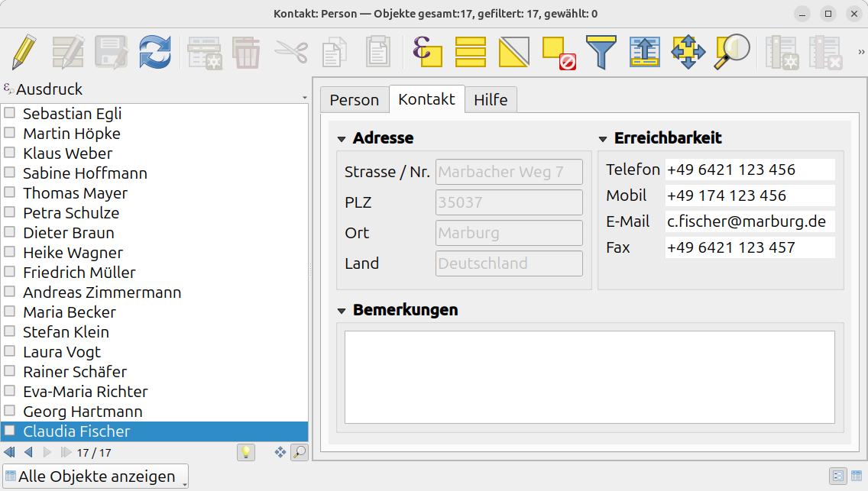Open select by expression tool
The width and height of the screenshot is (868, 491).
point(427,53)
